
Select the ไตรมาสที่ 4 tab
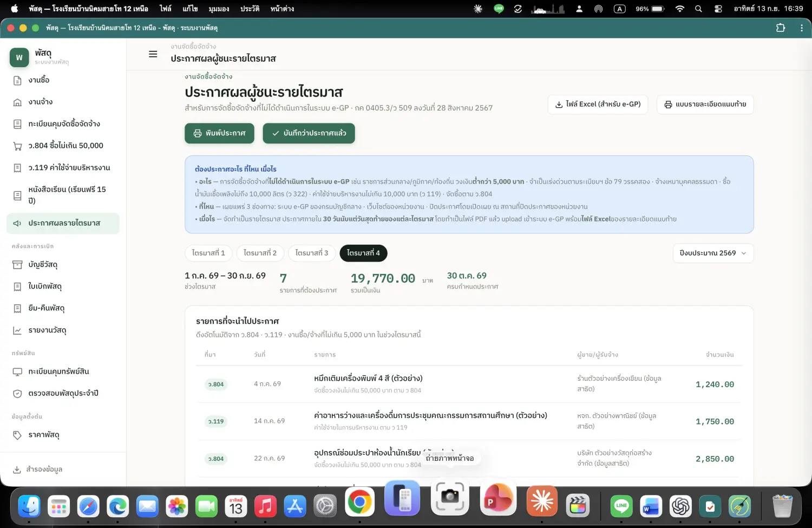tap(363, 253)
